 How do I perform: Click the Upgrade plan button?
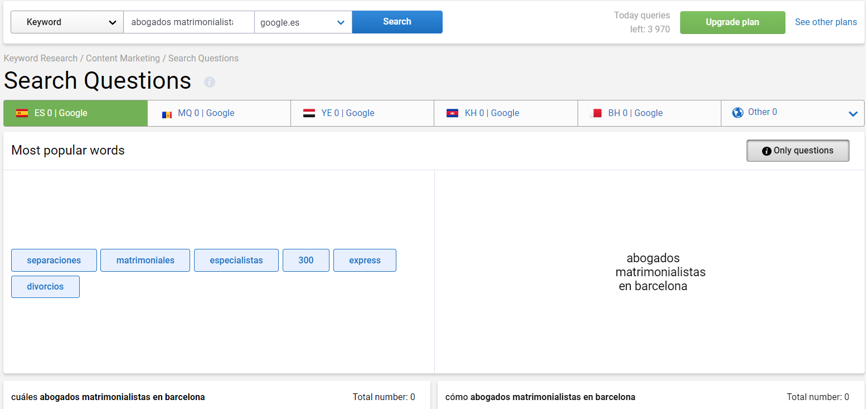coord(732,22)
